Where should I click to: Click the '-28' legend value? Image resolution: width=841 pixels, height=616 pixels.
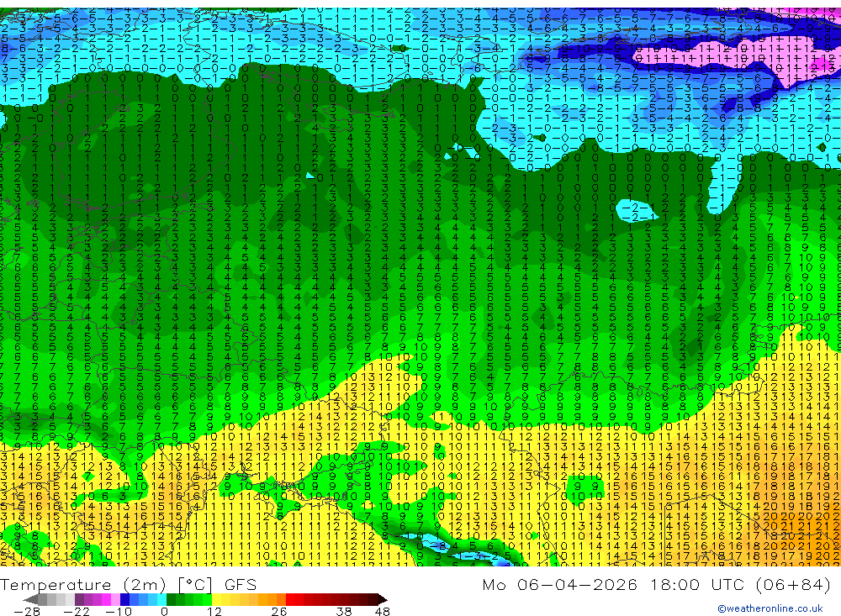tap(27, 611)
